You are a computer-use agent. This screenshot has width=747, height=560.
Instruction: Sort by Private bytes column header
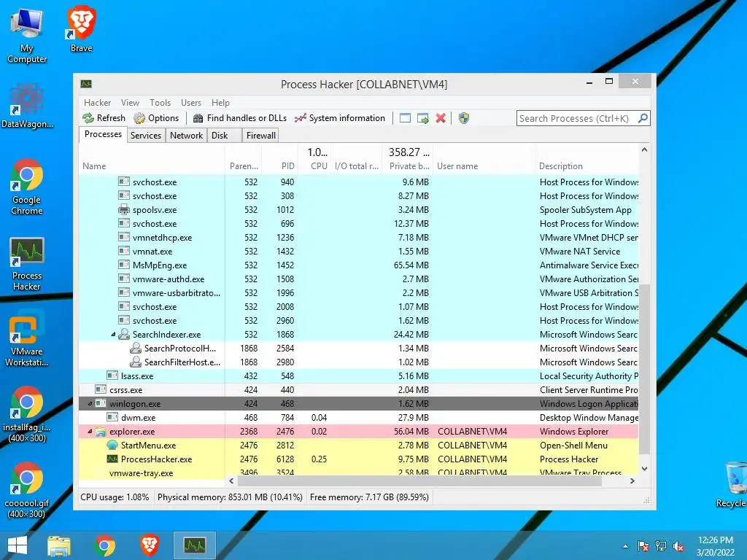(x=408, y=166)
